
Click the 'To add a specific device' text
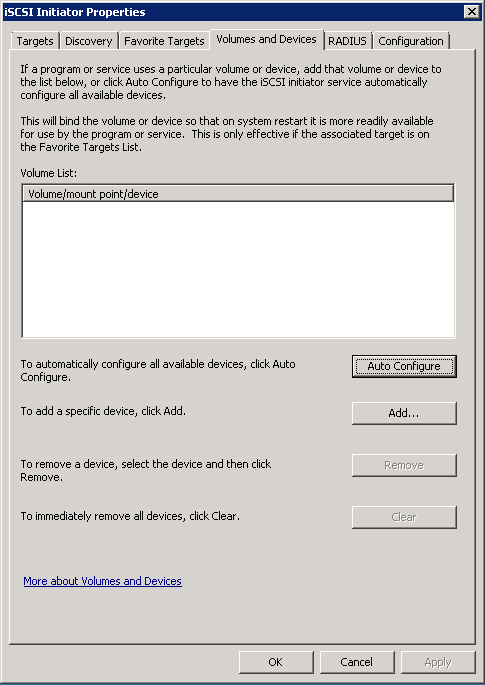point(103,411)
